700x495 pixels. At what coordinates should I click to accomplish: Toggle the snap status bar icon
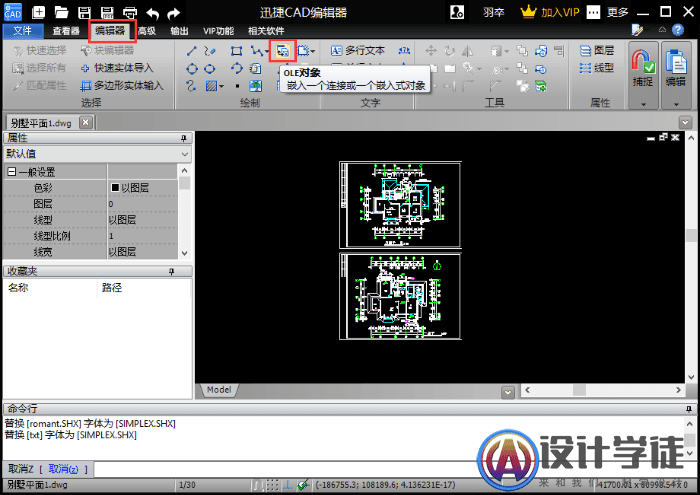point(257,484)
